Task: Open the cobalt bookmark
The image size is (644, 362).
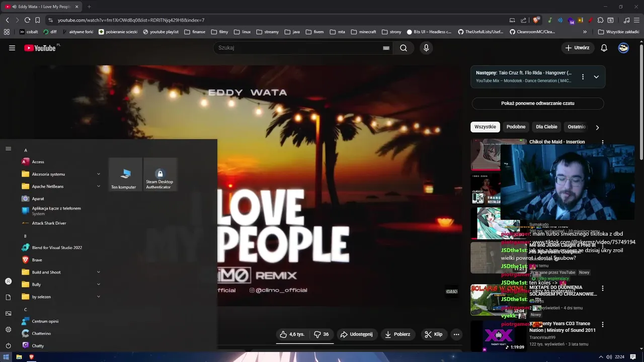Action: click(29, 32)
